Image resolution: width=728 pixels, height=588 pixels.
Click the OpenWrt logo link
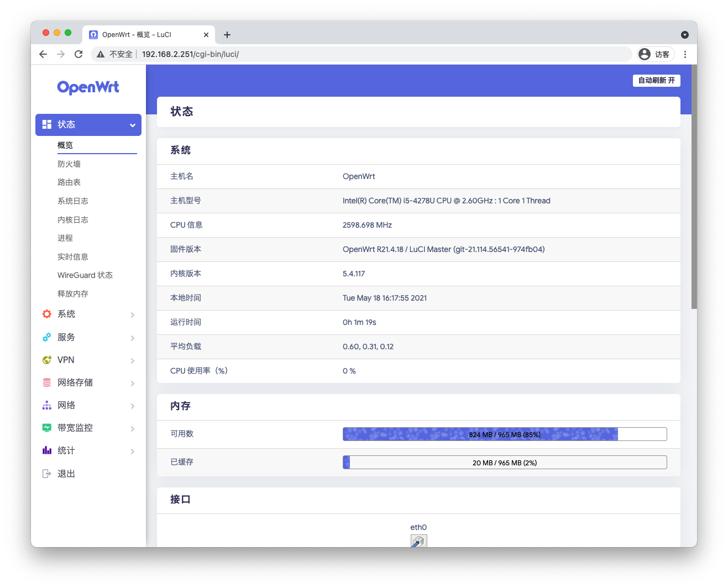pyautogui.click(x=88, y=87)
